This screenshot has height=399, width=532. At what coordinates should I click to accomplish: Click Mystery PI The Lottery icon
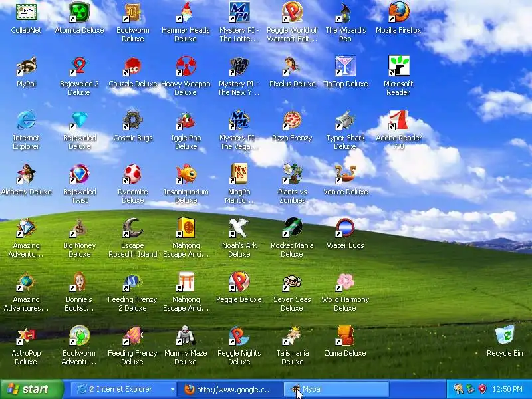click(x=239, y=12)
